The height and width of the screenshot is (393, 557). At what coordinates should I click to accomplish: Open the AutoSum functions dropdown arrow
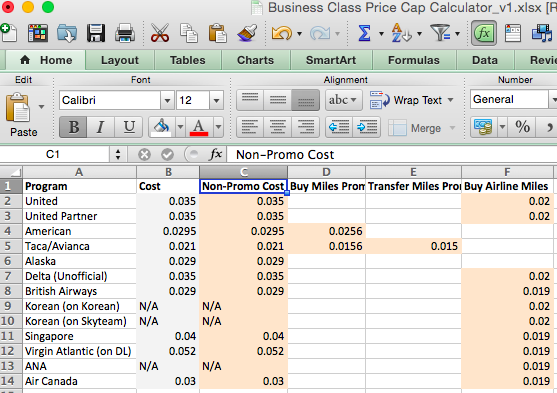pos(381,34)
